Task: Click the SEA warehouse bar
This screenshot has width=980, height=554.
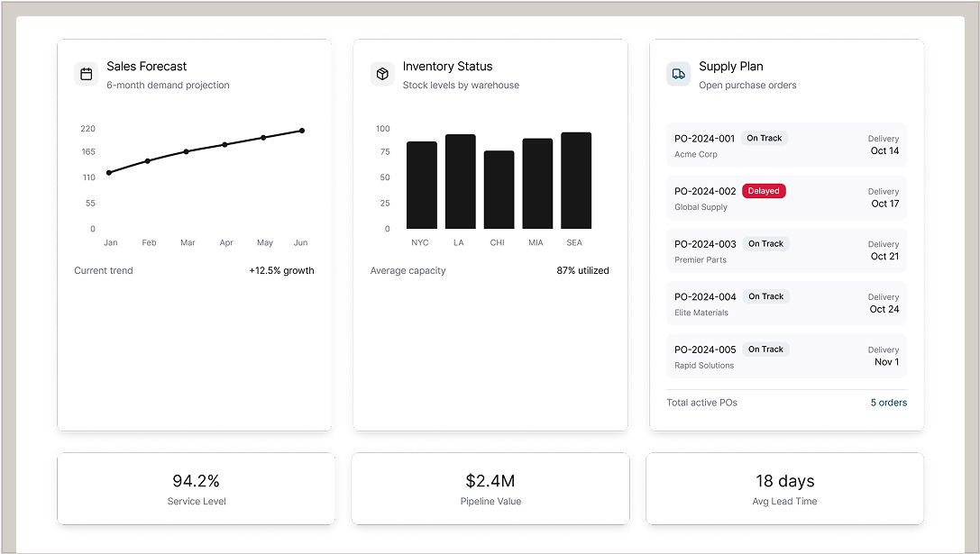Action: (576, 180)
